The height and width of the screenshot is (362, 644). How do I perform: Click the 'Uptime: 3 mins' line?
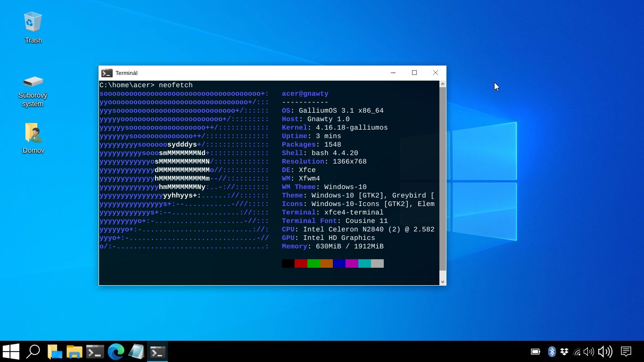pyautogui.click(x=312, y=136)
